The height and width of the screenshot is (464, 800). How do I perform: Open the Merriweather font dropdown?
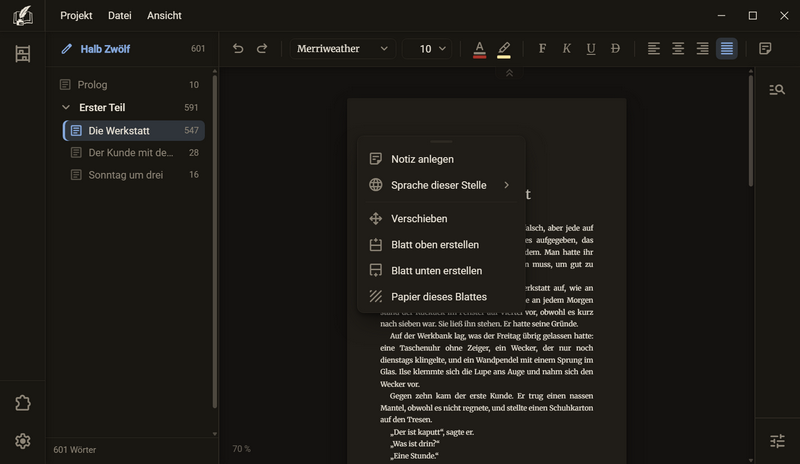coord(342,48)
